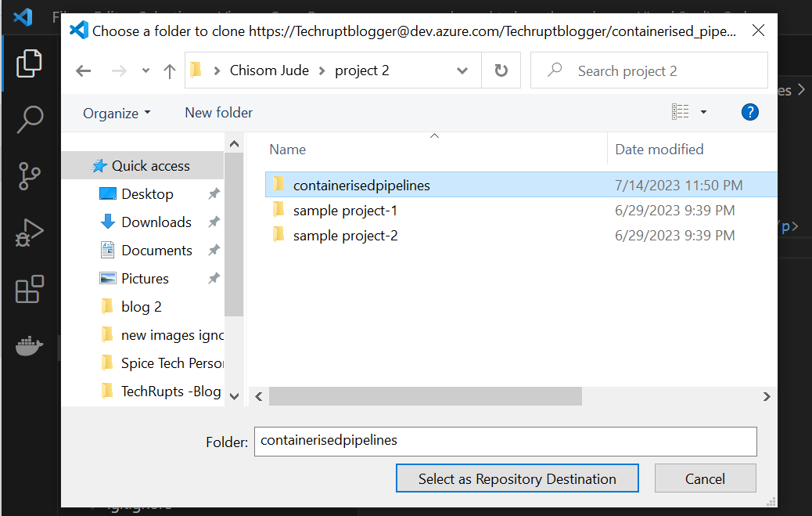This screenshot has width=812, height=516.
Task: Open Extensions view in activity bar
Action: (29, 289)
